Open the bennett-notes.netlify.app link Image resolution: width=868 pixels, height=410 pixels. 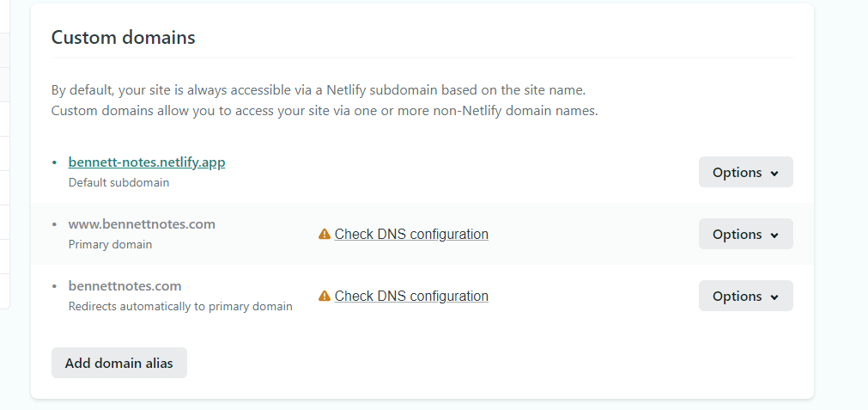click(x=147, y=162)
